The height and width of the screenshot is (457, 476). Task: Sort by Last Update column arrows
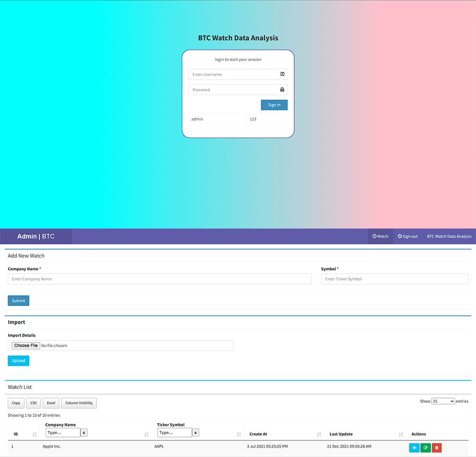click(401, 434)
